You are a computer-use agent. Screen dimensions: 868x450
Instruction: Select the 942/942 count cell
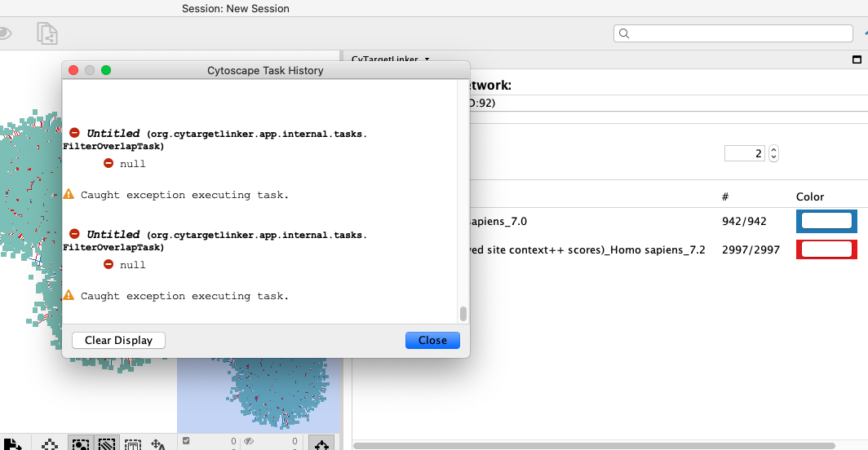[744, 222]
